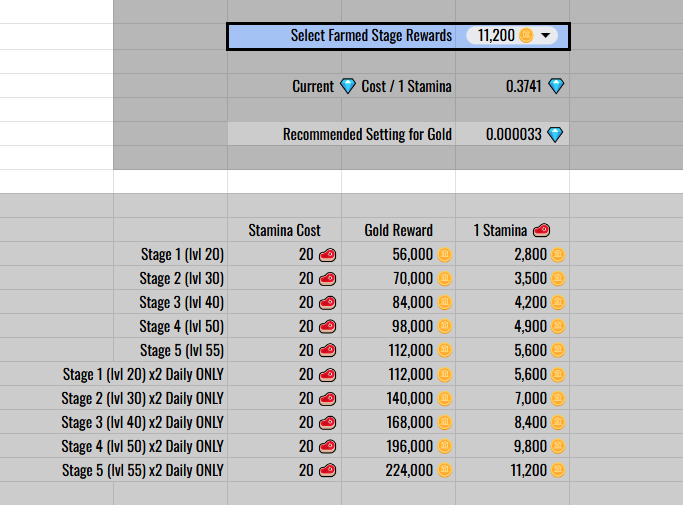Image resolution: width=683 pixels, height=505 pixels.
Task: Click the Recommended Setting for Gold label cell
Action: [x=341, y=134]
